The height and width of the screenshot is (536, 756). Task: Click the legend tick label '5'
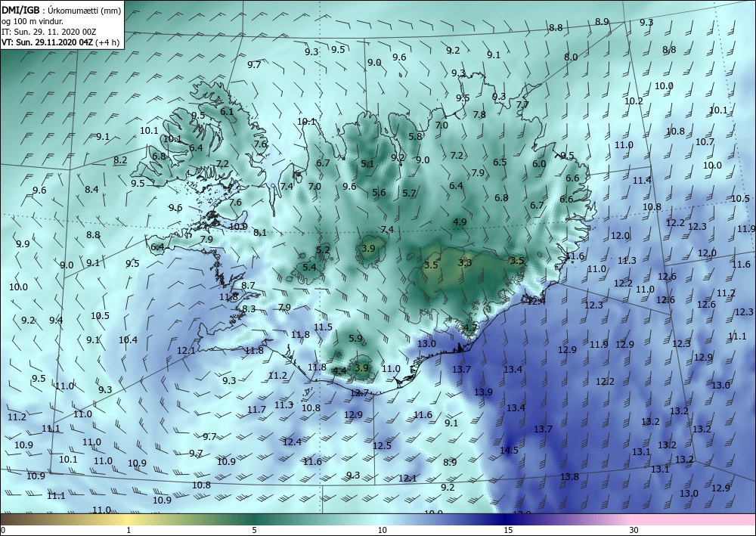click(x=254, y=530)
